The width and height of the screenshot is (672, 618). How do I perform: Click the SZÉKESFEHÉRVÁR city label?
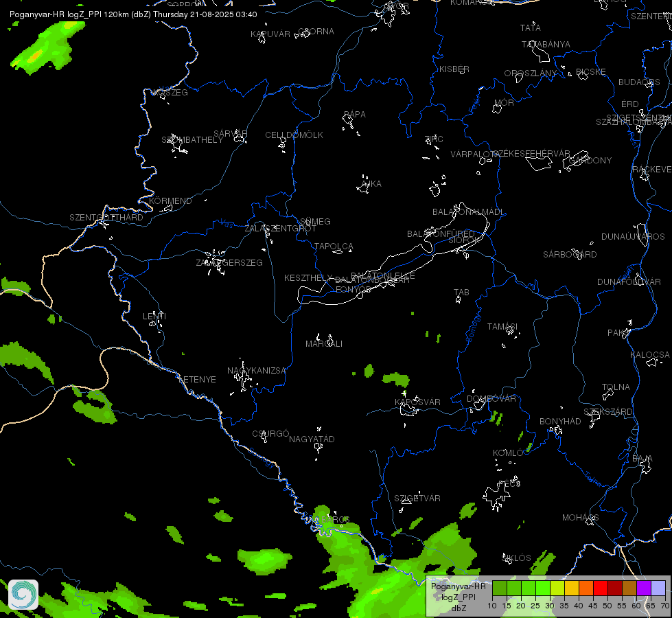tap(531, 154)
